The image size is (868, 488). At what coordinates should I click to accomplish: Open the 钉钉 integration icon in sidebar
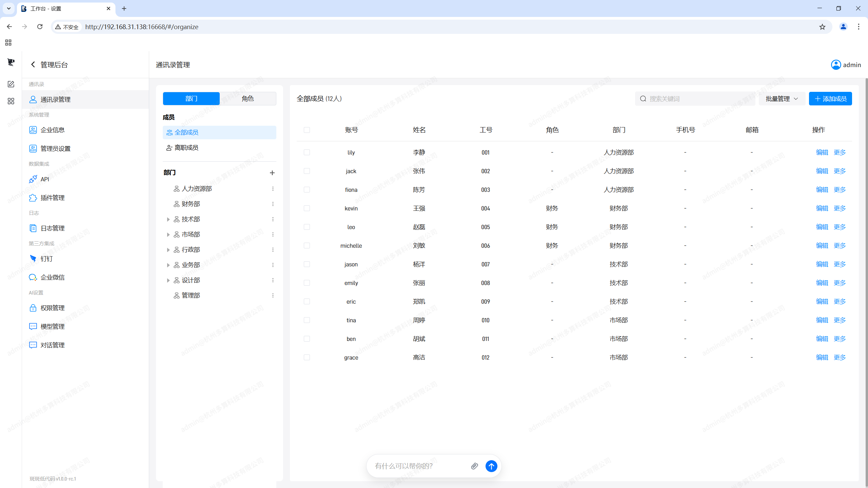(33, 259)
